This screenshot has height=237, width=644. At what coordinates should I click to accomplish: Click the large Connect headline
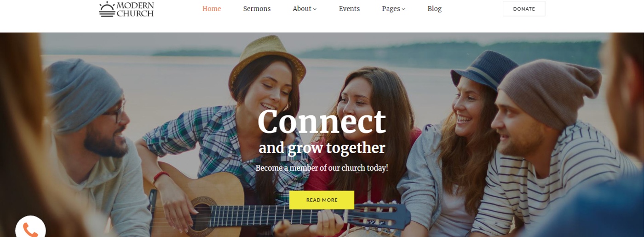322,121
